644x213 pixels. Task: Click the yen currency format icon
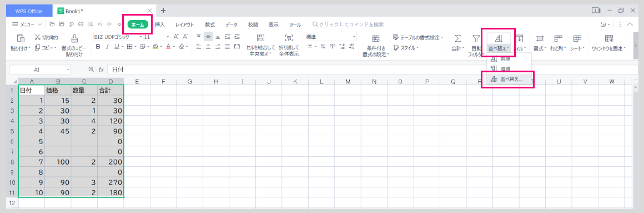(x=310, y=47)
